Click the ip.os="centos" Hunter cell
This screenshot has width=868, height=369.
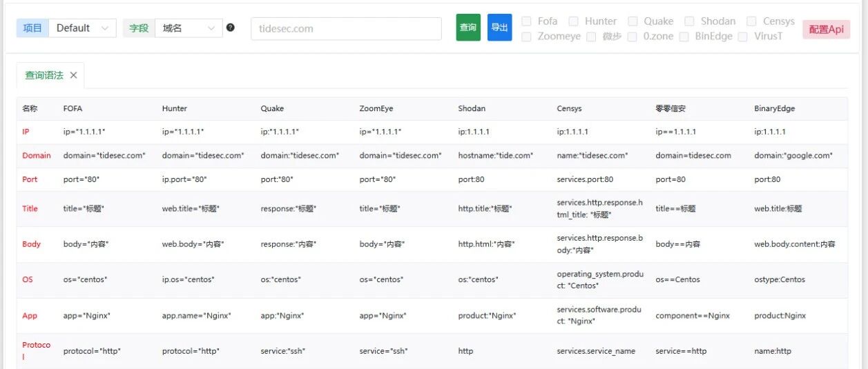(x=189, y=279)
